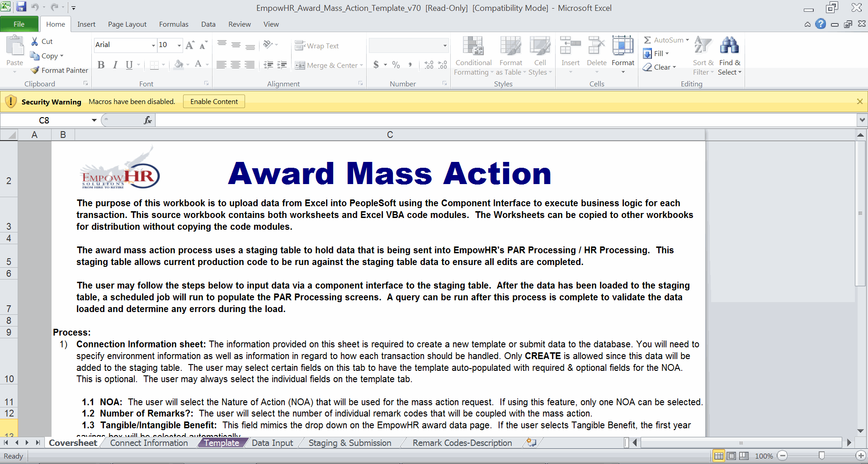Open Find & Select binoculars menu
868x464 pixels.
click(730, 56)
